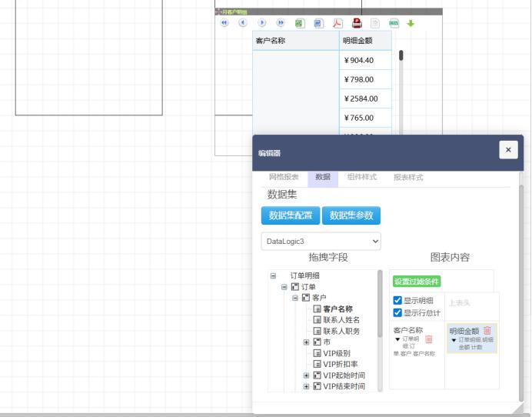Toggle the 显示行总计 checkbox
532x417 pixels.
pos(397,312)
